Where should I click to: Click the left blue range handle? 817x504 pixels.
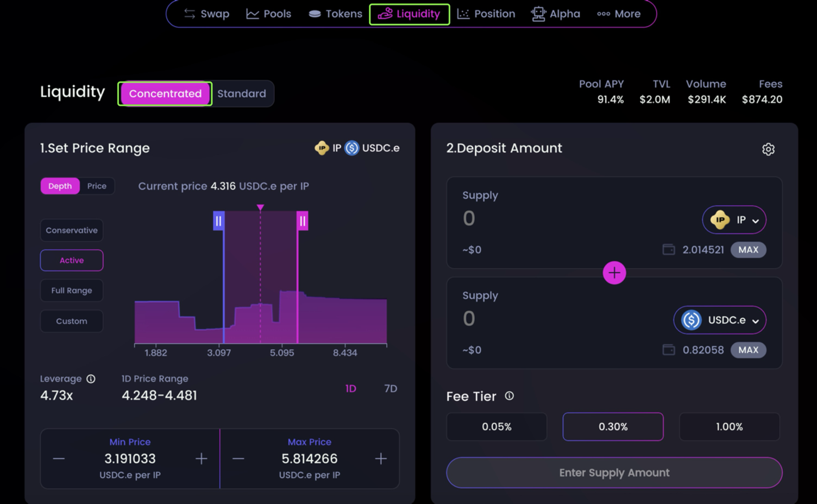click(x=218, y=221)
